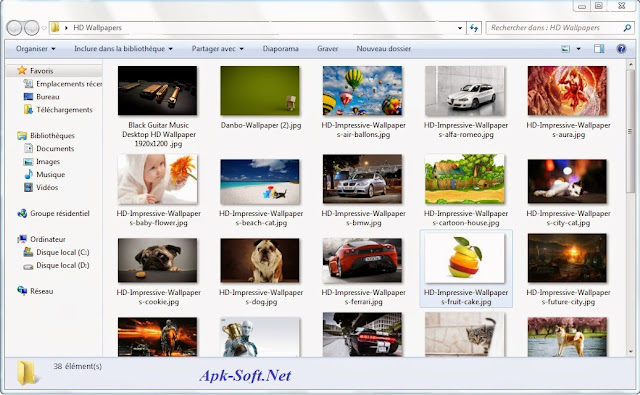This screenshot has height=395, width=640.
Task: Select the alfa-romeo.jpg thumbnail
Action: 465,91
